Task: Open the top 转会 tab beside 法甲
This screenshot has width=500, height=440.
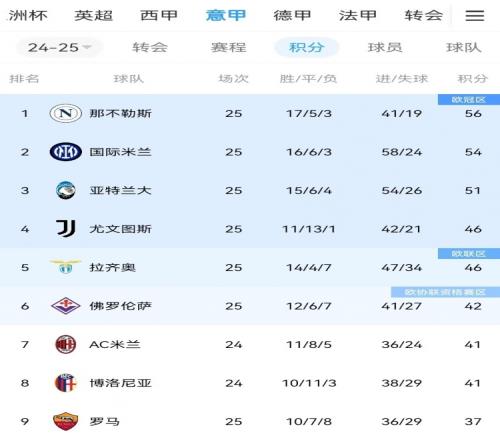Action: tap(424, 15)
